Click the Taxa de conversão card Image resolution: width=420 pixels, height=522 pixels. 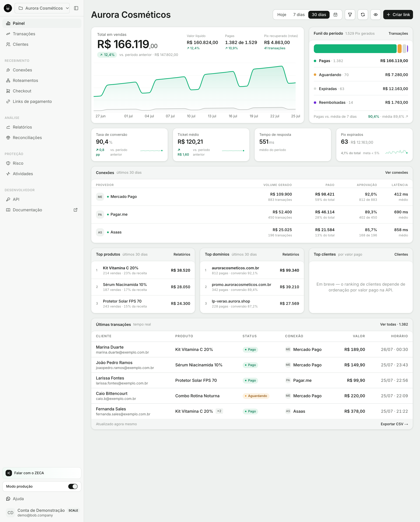click(x=129, y=145)
